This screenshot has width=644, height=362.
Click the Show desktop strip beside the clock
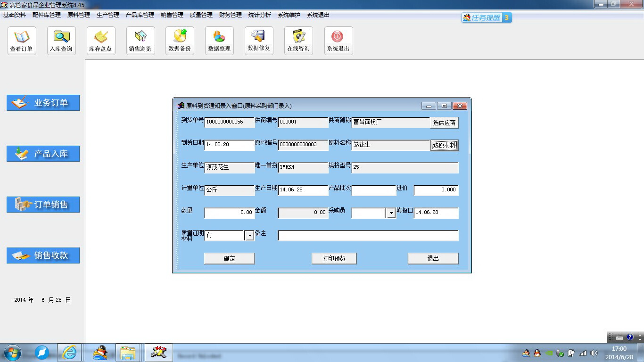pos(641,353)
